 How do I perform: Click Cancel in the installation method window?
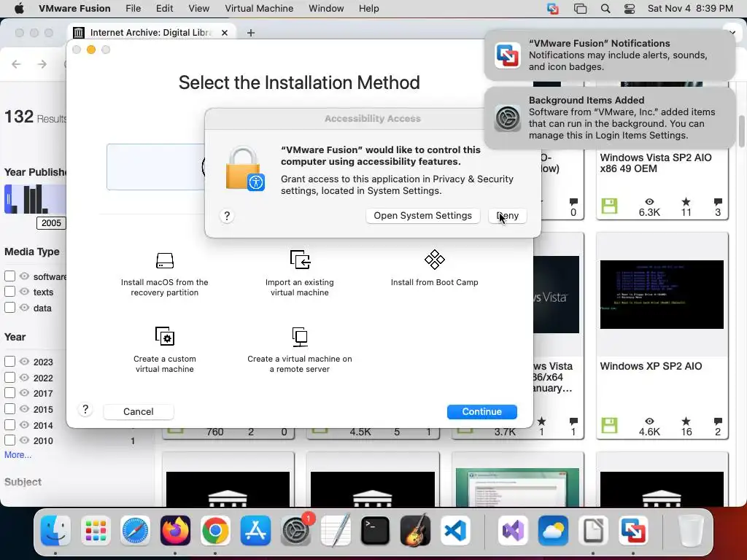tap(138, 412)
